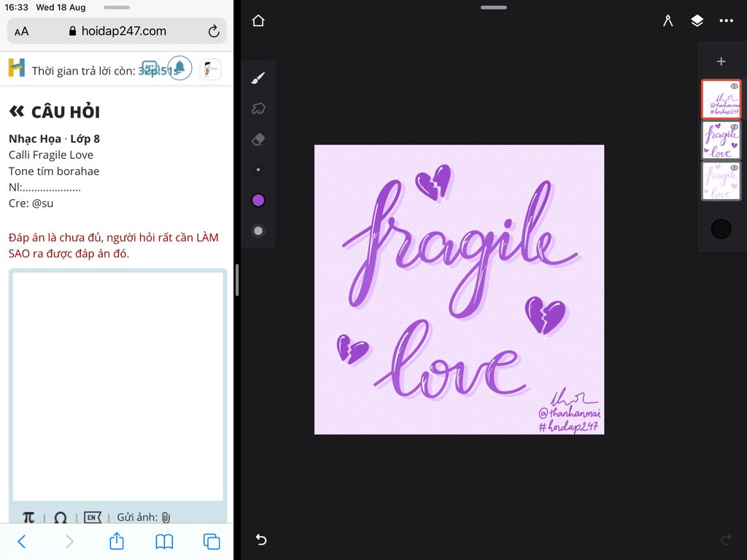Go to the drawing app home screen
This screenshot has width=747, height=560.
(x=258, y=21)
